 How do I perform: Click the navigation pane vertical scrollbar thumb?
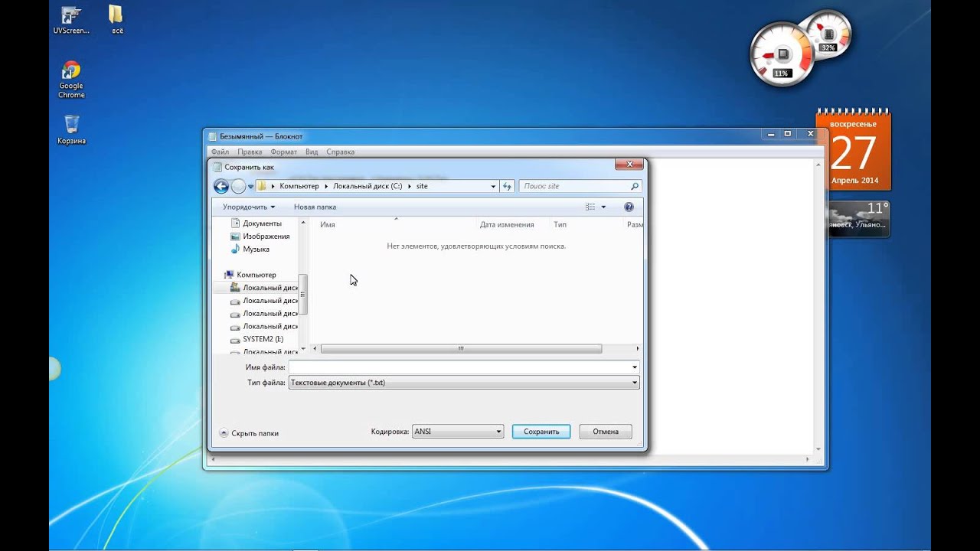point(303,294)
